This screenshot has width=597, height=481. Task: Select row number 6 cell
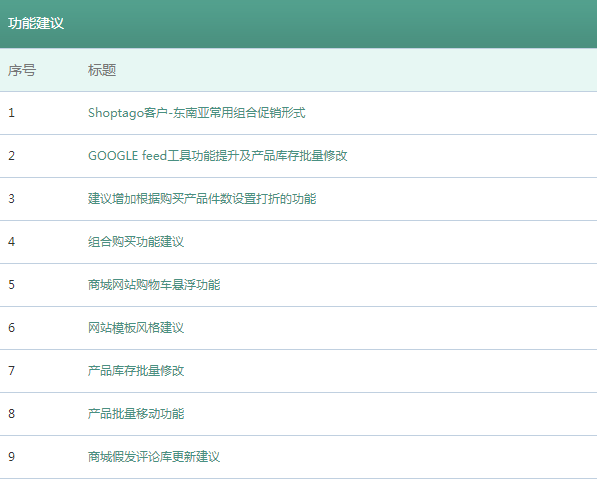(x=11, y=328)
